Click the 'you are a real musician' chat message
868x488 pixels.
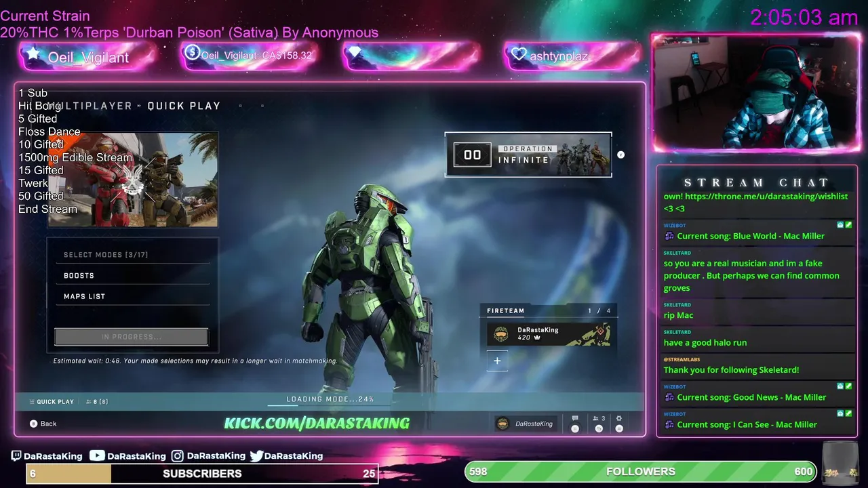pyautogui.click(x=751, y=275)
